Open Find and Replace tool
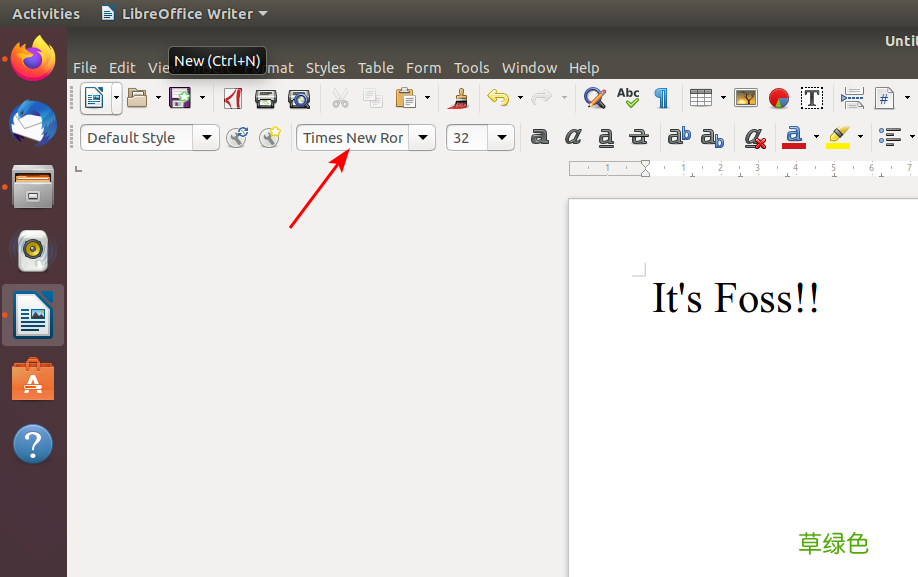 (x=595, y=98)
